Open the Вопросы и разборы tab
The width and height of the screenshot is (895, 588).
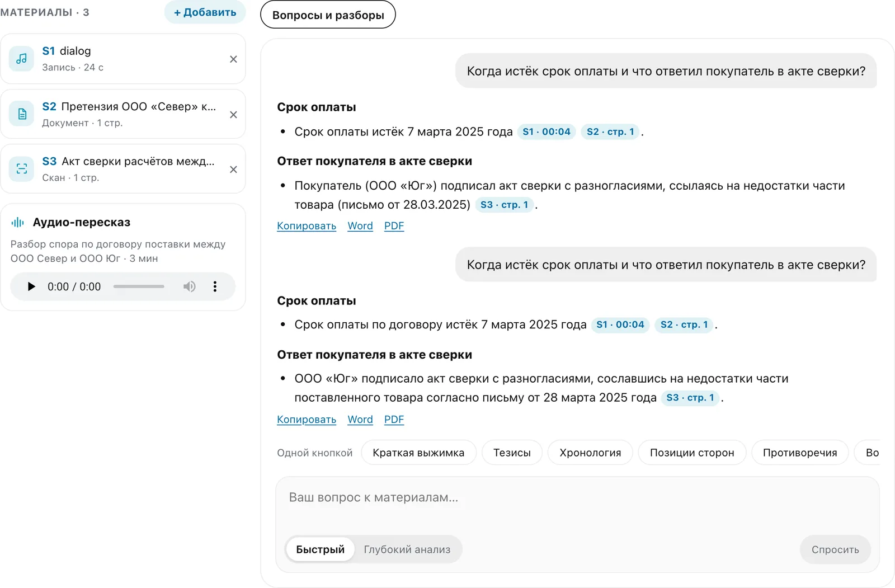click(328, 15)
